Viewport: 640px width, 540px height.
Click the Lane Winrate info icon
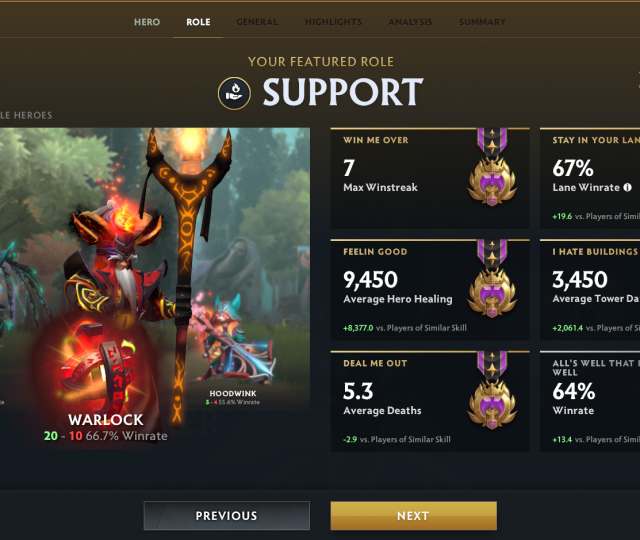627,187
